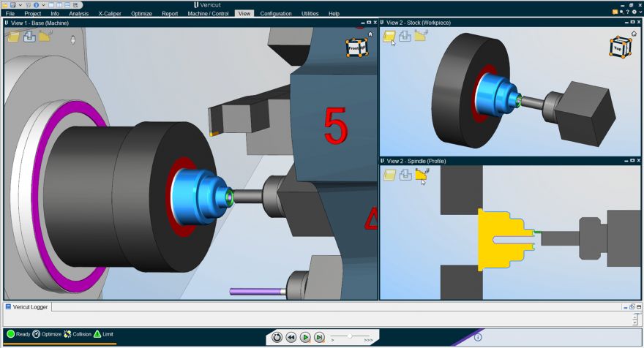Image resolution: width=644 pixels, height=348 pixels.
Task: Open the Info menu
Action: click(x=55, y=14)
